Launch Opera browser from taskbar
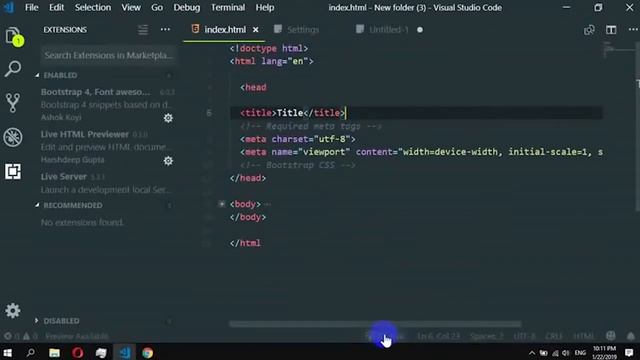This screenshot has width=640, height=360. coord(78,353)
